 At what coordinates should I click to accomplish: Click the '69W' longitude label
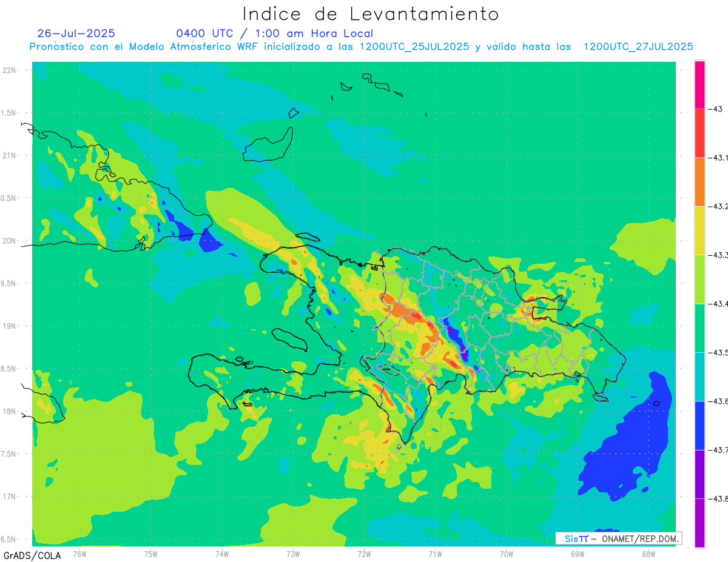pos(578,554)
